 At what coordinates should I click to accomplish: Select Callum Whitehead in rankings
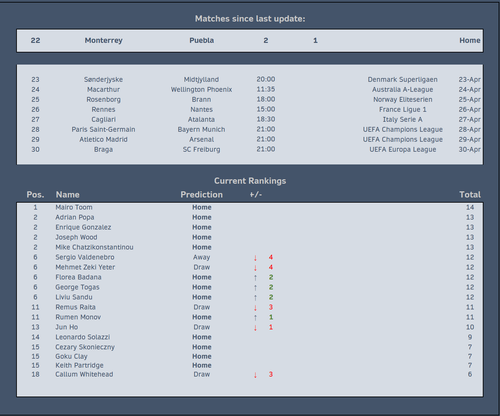point(84,375)
